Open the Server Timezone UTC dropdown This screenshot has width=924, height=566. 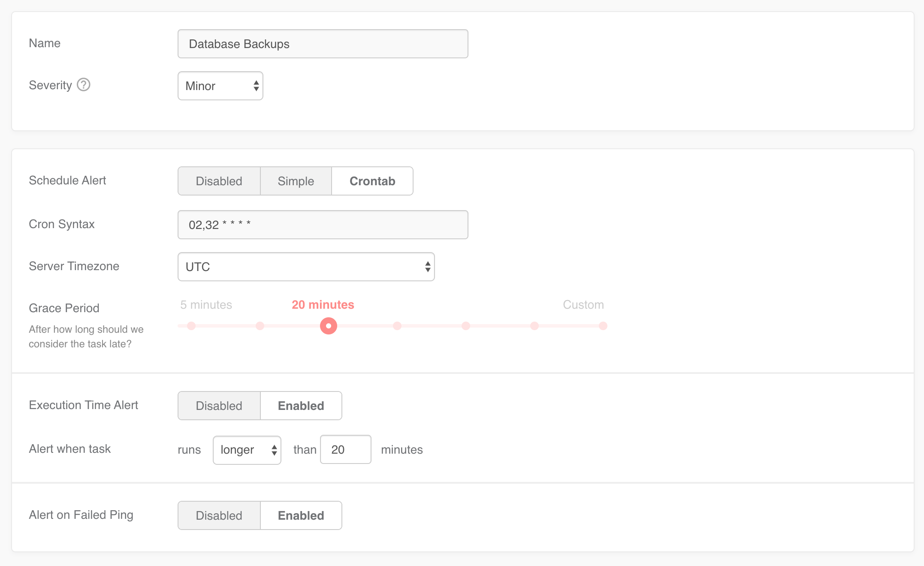click(306, 267)
